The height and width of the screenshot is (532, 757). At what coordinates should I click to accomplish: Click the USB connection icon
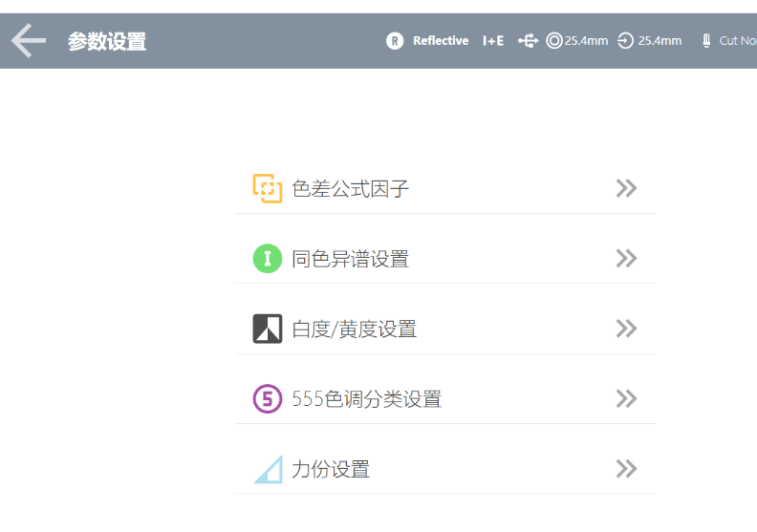tap(529, 41)
